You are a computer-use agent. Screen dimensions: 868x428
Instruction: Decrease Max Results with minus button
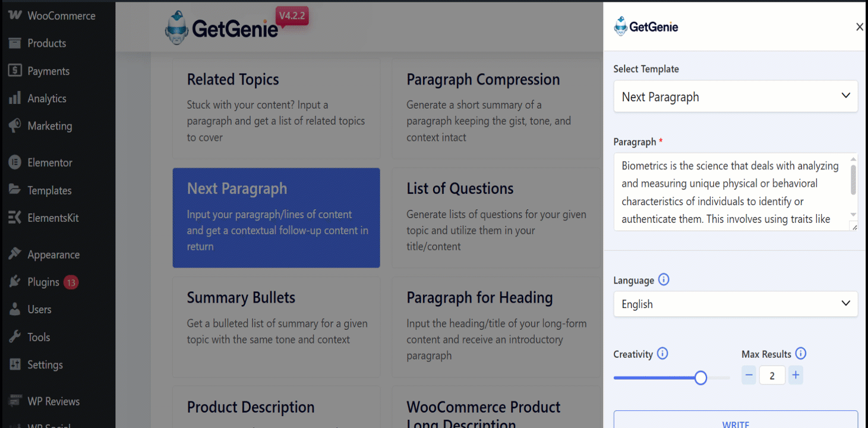(x=749, y=375)
